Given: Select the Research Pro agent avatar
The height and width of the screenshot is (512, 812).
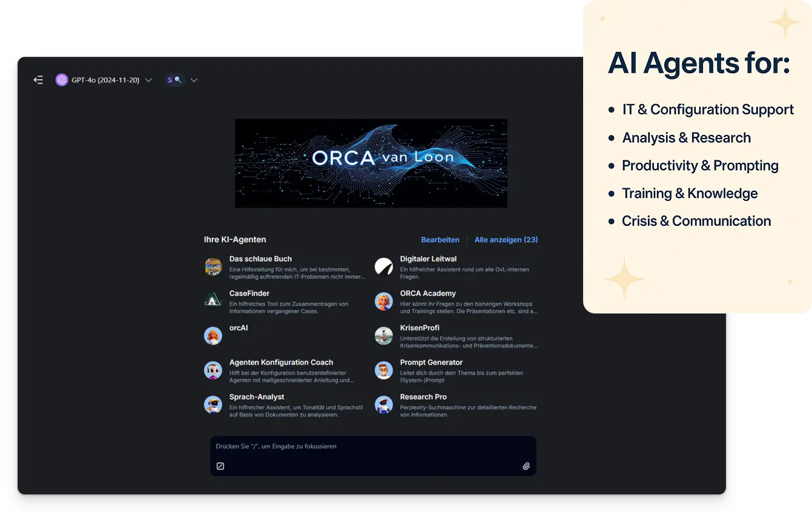Looking at the screenshot, I should (384, 405).
